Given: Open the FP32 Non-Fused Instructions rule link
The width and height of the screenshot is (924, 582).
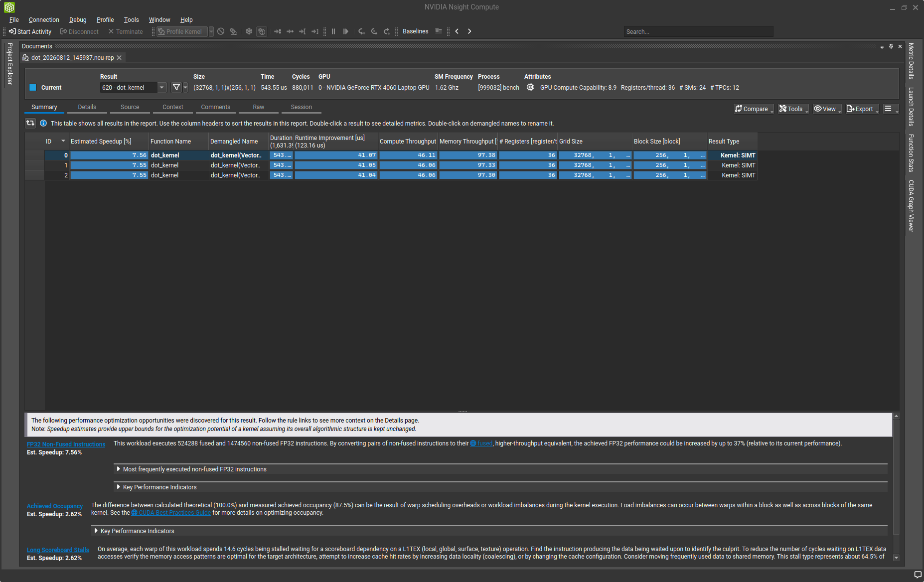Looking at the screenshot, I should click(66, 444).
